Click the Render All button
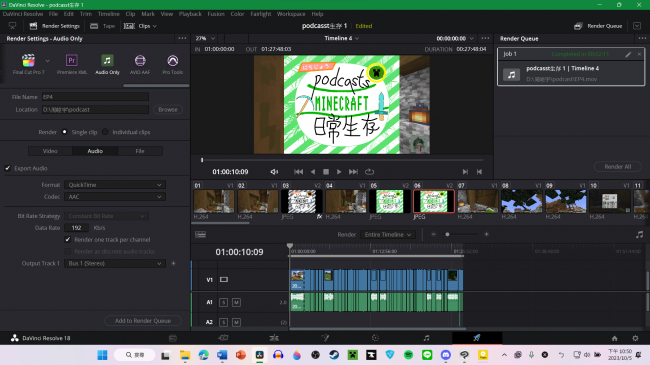Viewport: 650px width, 365px height. click(618, 167)
